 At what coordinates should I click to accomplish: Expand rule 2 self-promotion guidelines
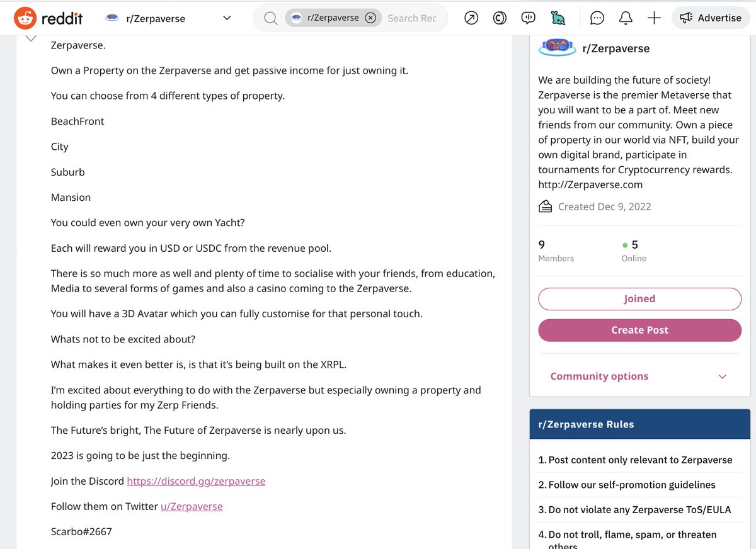pyautogui.click(x=639, y=485)
